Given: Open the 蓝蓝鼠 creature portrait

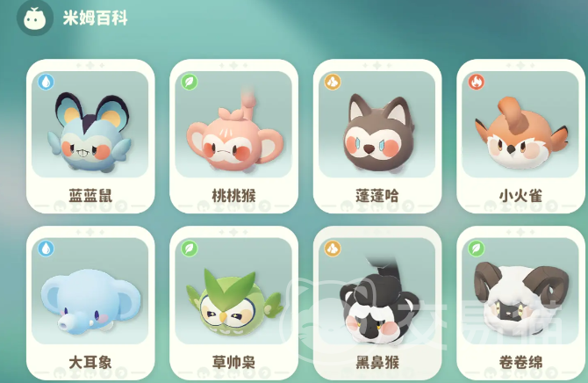Looking at the screenshot, I should [90, 124].
